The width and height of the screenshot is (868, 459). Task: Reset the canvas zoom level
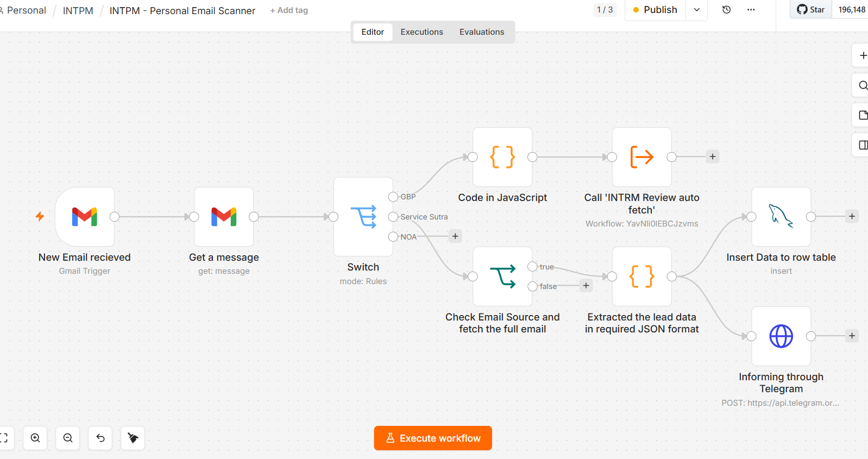(100, 438)
